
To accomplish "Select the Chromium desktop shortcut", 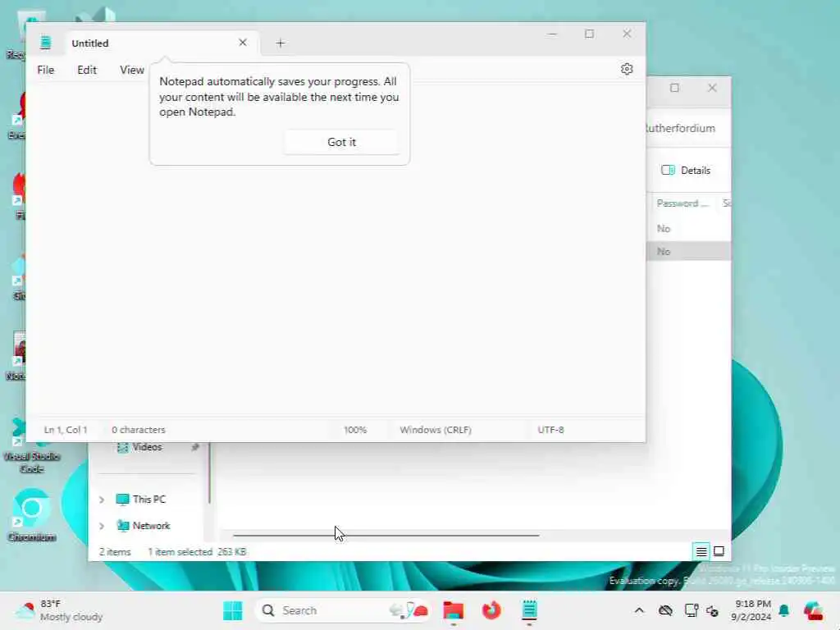I will (32, 515).
